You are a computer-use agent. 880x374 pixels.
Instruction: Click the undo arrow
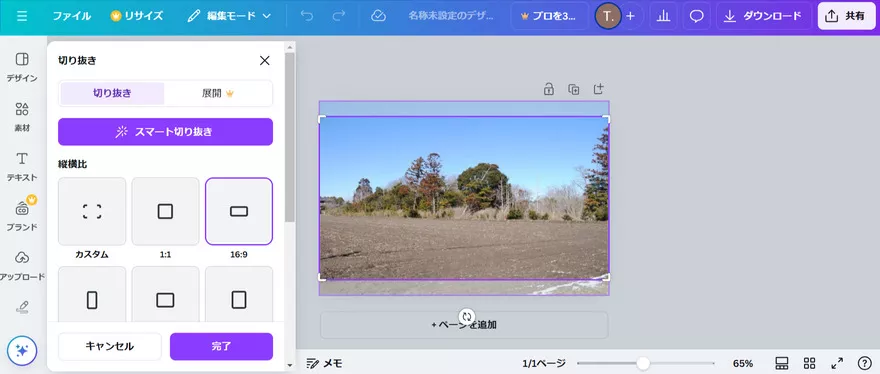point(307,16)
